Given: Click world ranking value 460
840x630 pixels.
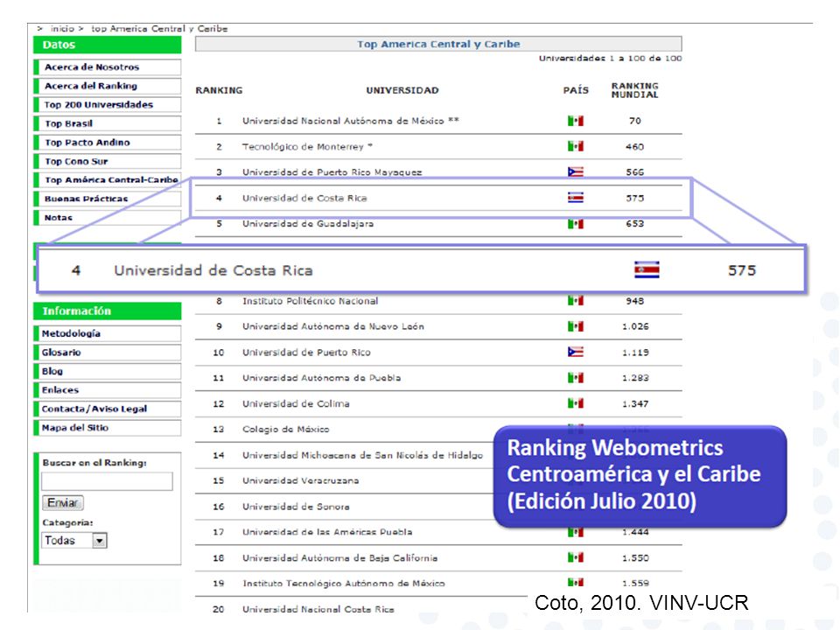Looking at the screenshot, I should tap(635, 146).
